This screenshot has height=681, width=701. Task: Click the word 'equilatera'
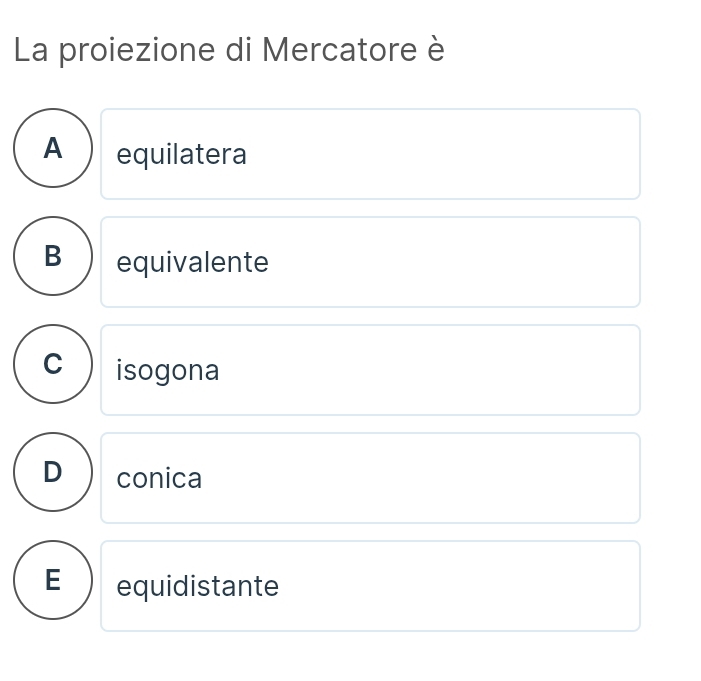181,155
